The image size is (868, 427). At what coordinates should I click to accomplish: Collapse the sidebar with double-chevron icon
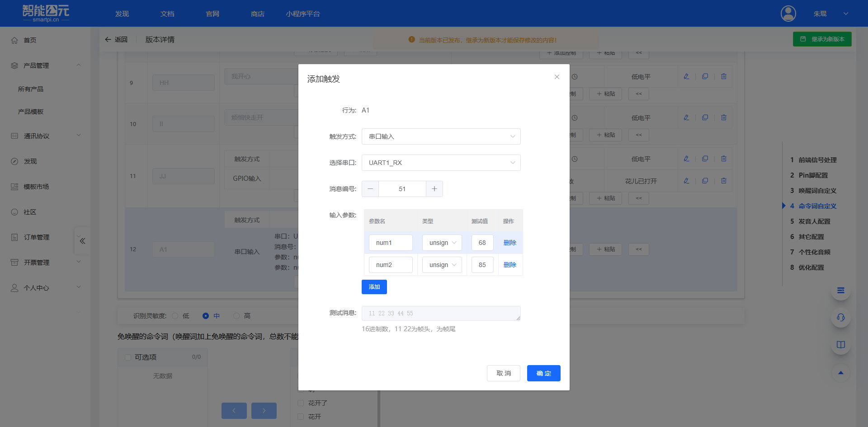tap(82, 241)
